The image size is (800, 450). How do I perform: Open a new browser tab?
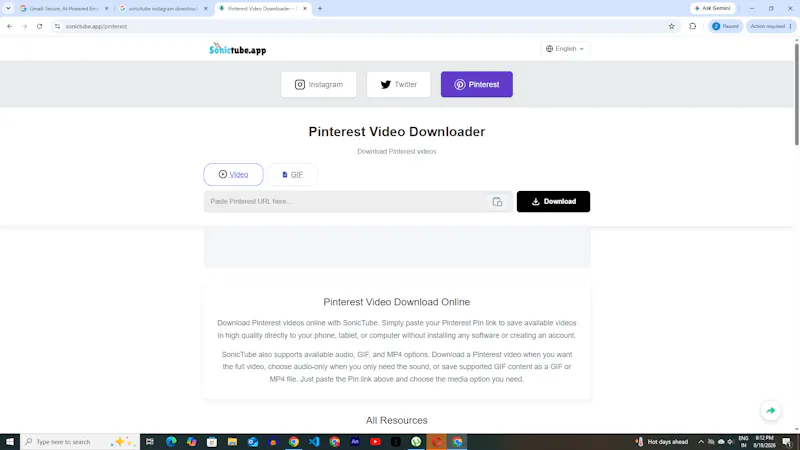tap(320, 9)
